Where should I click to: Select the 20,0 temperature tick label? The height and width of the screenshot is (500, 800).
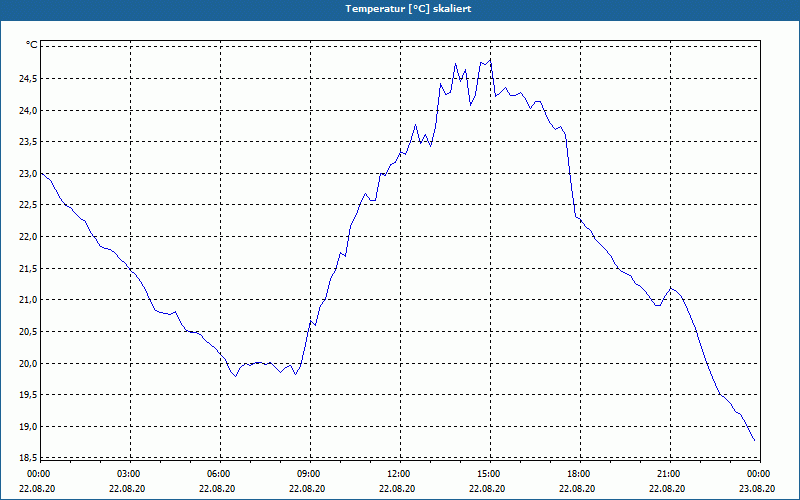29,363
